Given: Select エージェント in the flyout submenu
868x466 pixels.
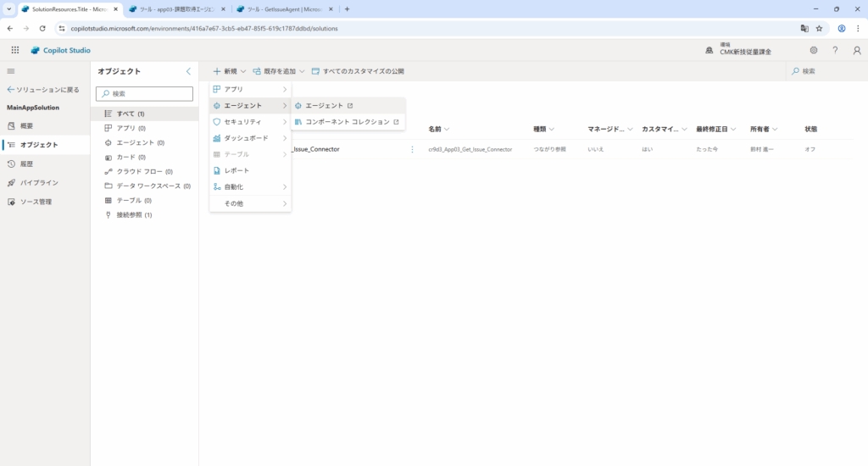Looking at the screenshot, I should click(324, 106).
